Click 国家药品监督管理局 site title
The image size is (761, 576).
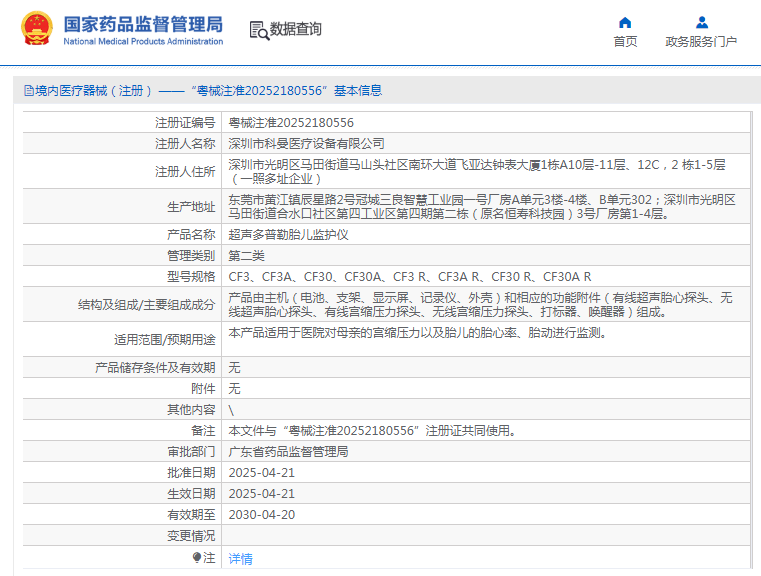(x=143, y=24)
